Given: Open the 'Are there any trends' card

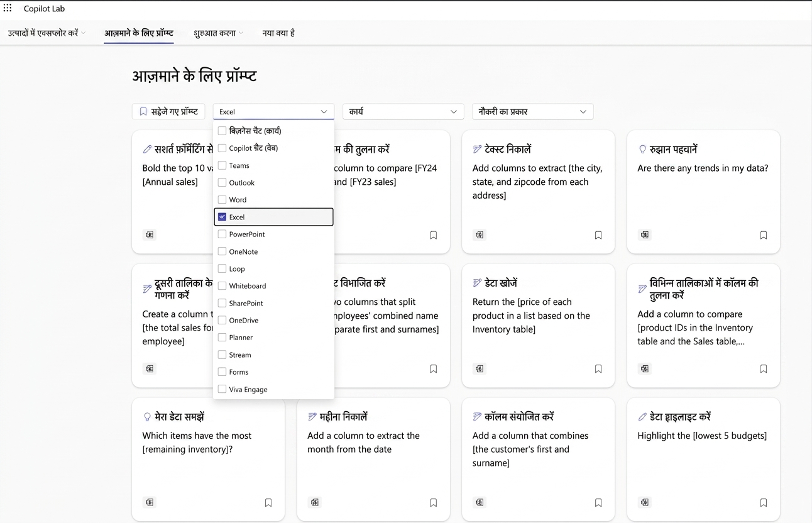Looking at the screenshot, I should click(703, 192).
